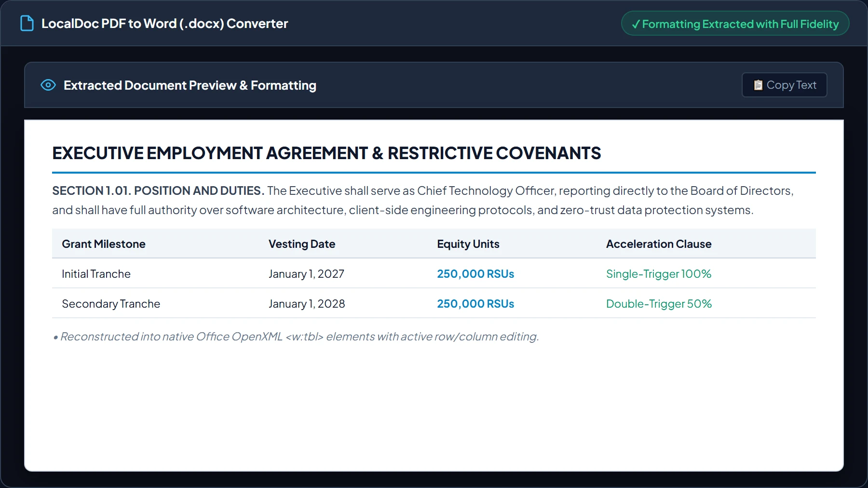The image size is (868, 488).
Task: Select the SECTION 1.01. POSITION AND DUTIES text
Action: pyautogui.click(x=158, y=191)
